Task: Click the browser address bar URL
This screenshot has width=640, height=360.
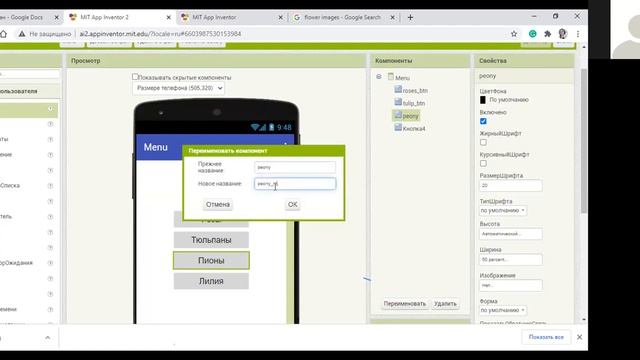Action: [160, 34]
